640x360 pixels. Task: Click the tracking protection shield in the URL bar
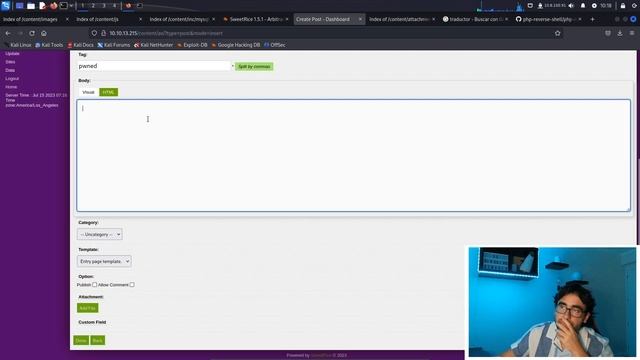click(x=94, y=33)
